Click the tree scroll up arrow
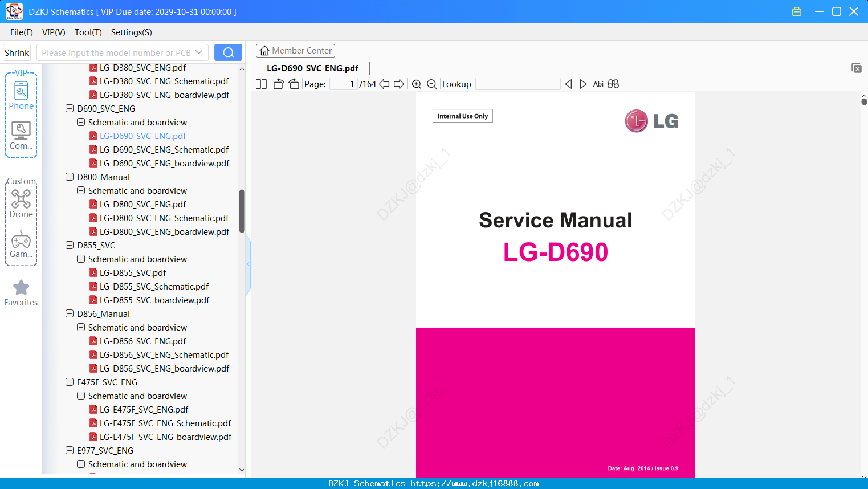Screen dimensions: 868x489 [x=242, y=68]
